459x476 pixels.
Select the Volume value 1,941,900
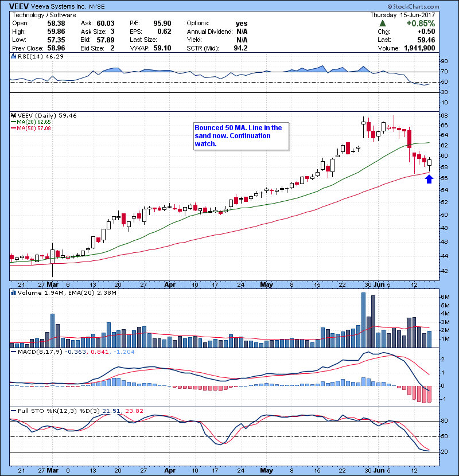click(x=419, y=48)
